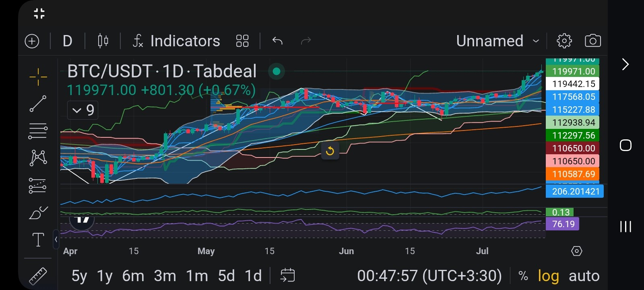
Task: Click the dark red 110650.00 label
Action: point(573,148)
